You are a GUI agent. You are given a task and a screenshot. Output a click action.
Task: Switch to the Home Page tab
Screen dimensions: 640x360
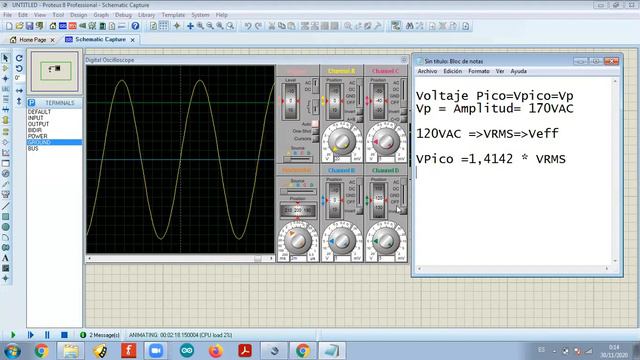pyautogui.click(x=33, y=40)
